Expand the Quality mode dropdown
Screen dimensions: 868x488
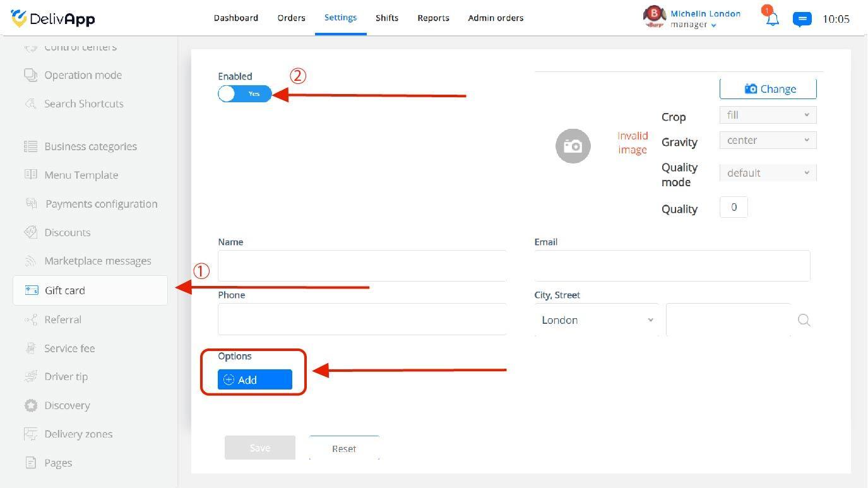(768, 173)
